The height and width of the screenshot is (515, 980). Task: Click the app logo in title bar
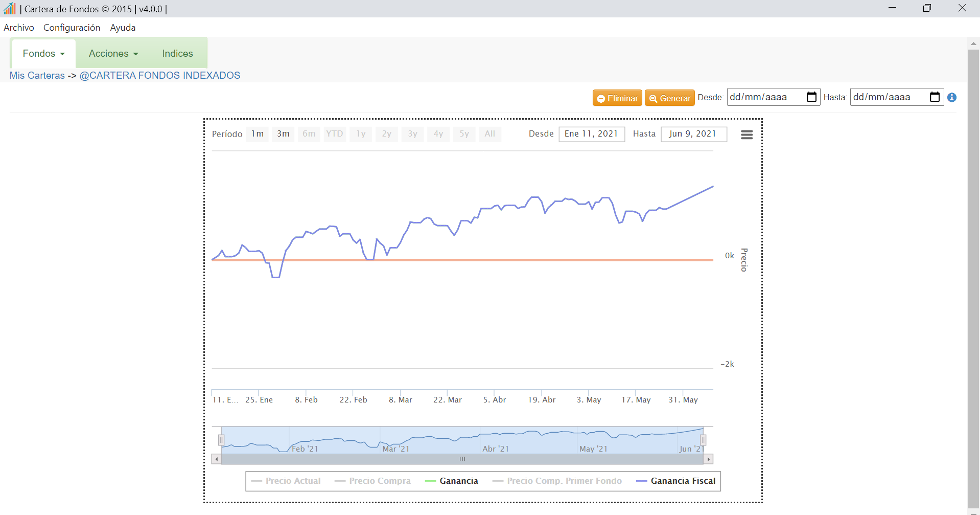point(9,8)
